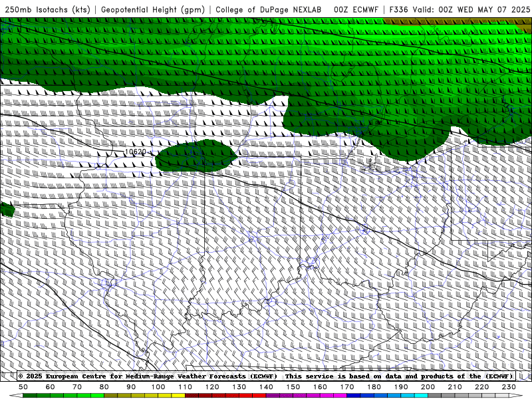Screen dimensions: 532x399
Task: Click the '50' value on the legend
Action: (23, 387)
